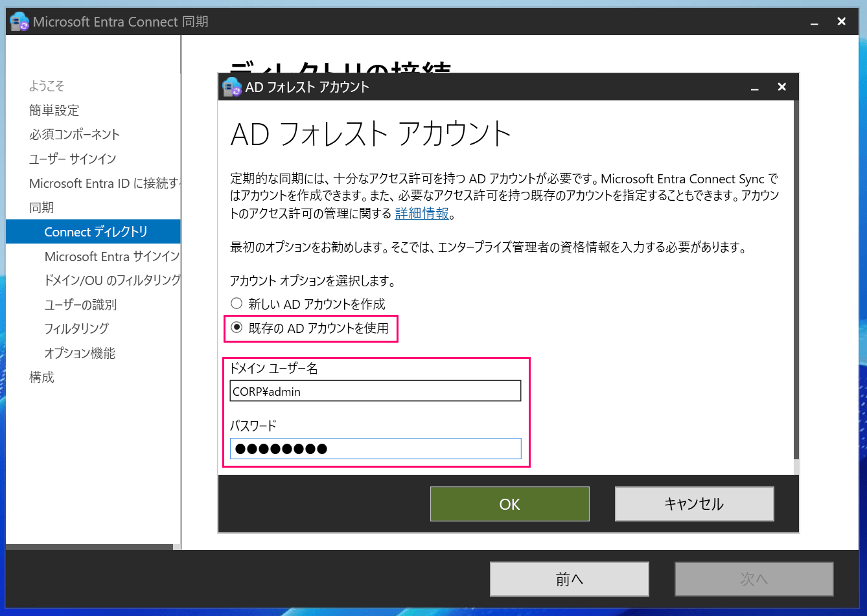Click the AD フォレスト アカウント dialog title icon
This screenshot has height=616, width=867.
[x=232, y=87]
